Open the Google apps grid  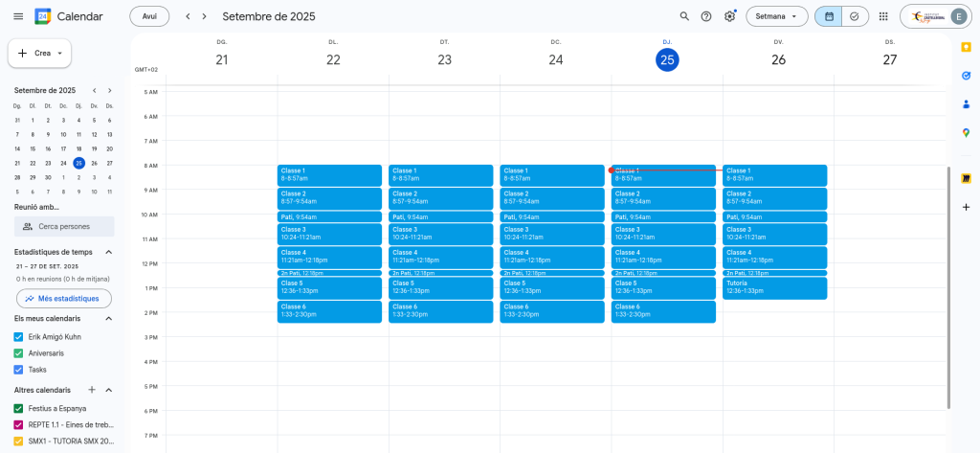pyautogui.click(x=882, y=16)
